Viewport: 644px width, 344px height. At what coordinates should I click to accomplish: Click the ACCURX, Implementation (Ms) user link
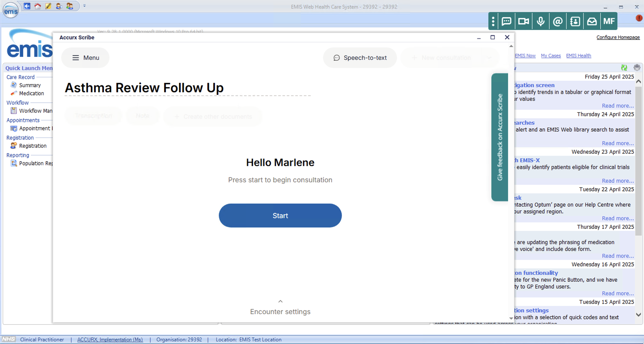pyautogui.click(x=110, y=340)
